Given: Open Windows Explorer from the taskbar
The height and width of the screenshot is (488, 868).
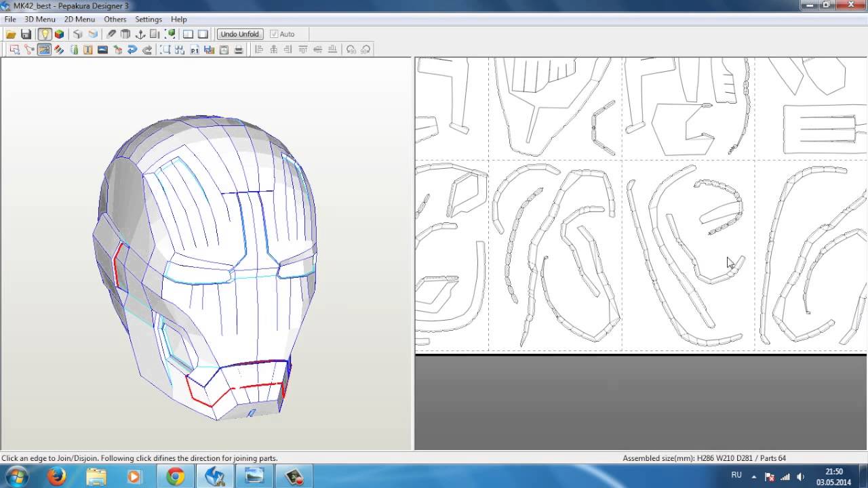Looking at the screenshot, I should click(x=96, y=477).
